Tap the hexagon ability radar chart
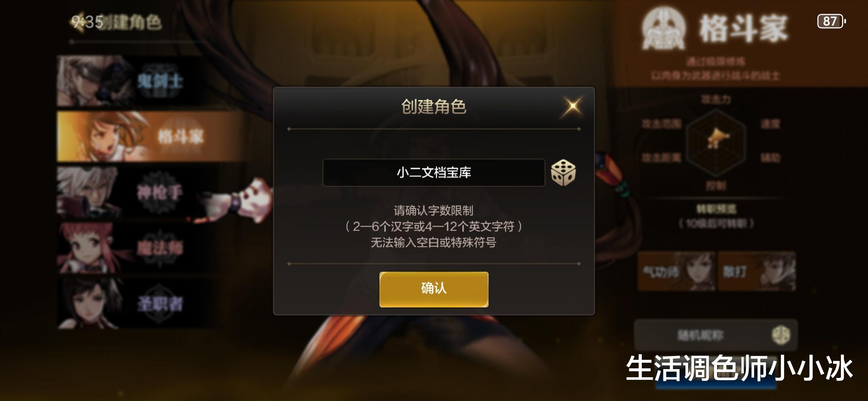868x401 pixels. pos(716,143)
